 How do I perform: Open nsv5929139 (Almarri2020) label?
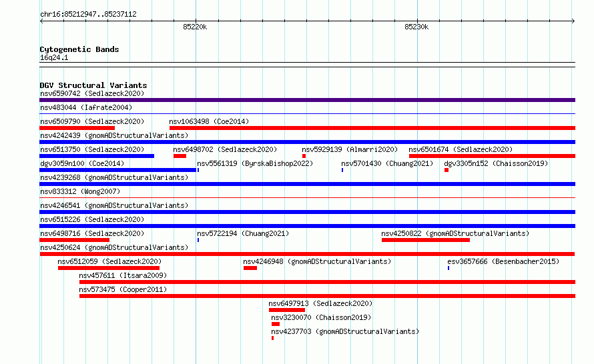tap(350, 149)
